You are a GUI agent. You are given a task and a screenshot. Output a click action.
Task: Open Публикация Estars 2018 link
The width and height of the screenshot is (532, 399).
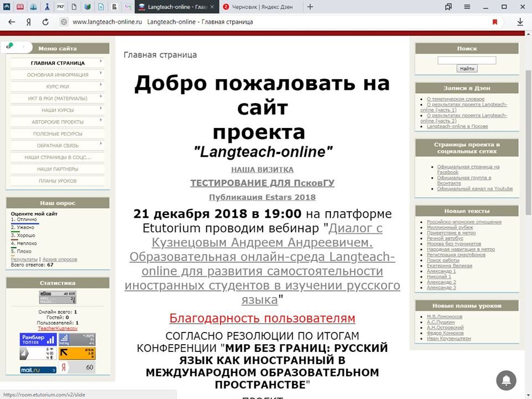(262, 197)
